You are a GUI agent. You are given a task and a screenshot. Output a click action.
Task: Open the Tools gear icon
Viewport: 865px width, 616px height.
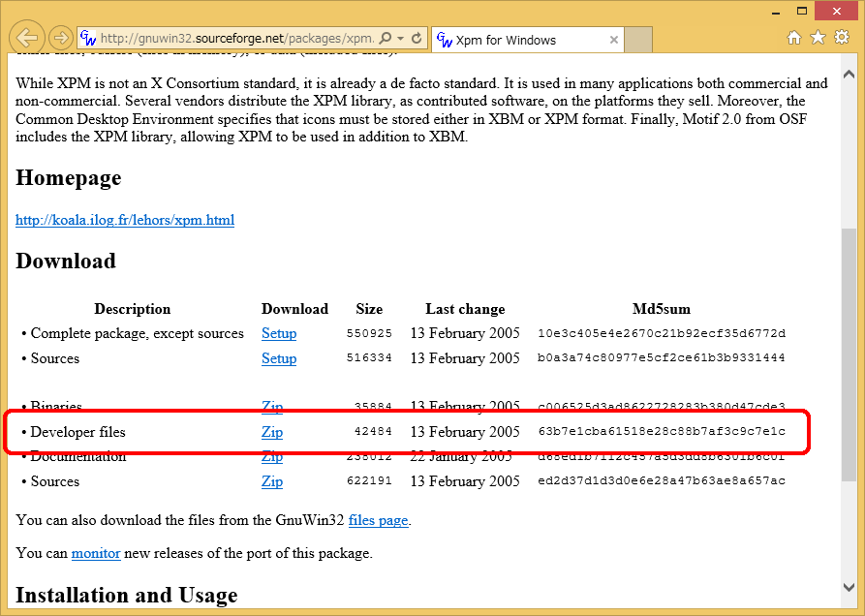coord(842,38)
